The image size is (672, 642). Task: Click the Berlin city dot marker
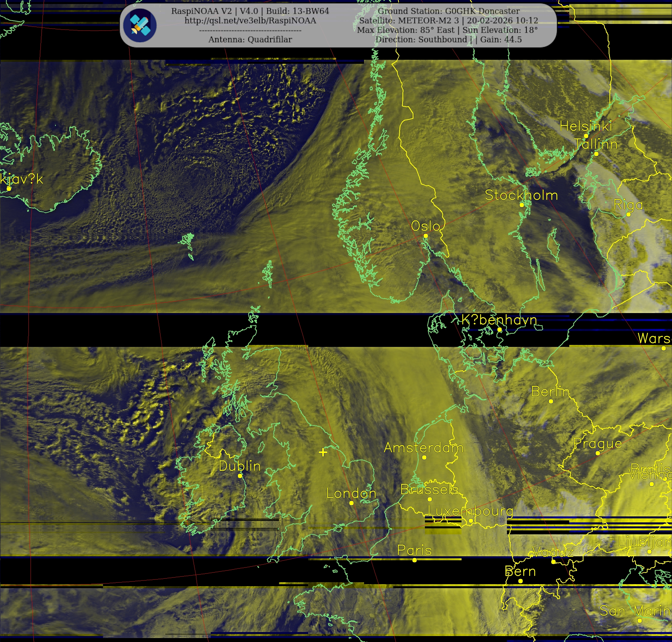(x=551, y=401)
